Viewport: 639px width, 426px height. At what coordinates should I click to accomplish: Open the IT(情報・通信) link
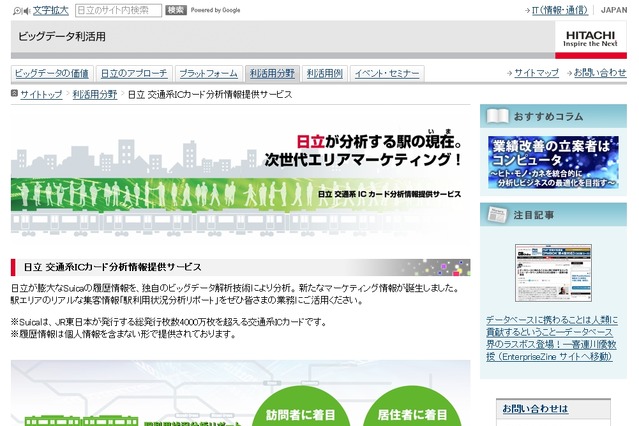pyautogui.click(x=560, y=10)
